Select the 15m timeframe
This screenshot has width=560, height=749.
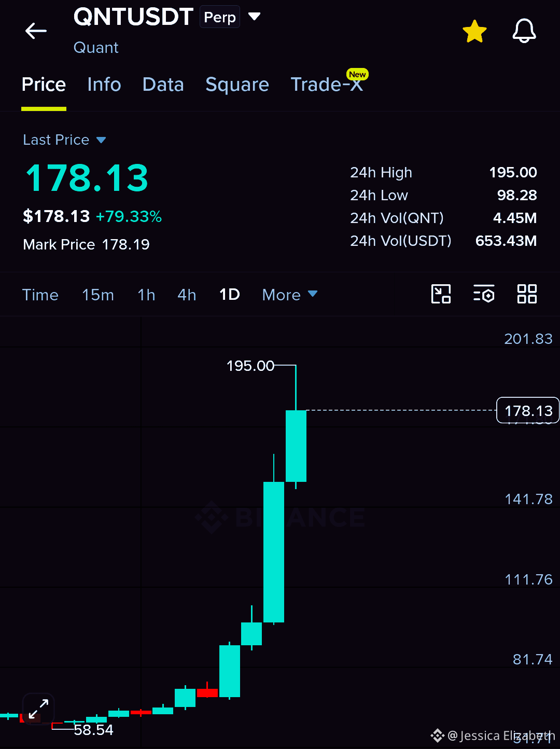(98, 295)
